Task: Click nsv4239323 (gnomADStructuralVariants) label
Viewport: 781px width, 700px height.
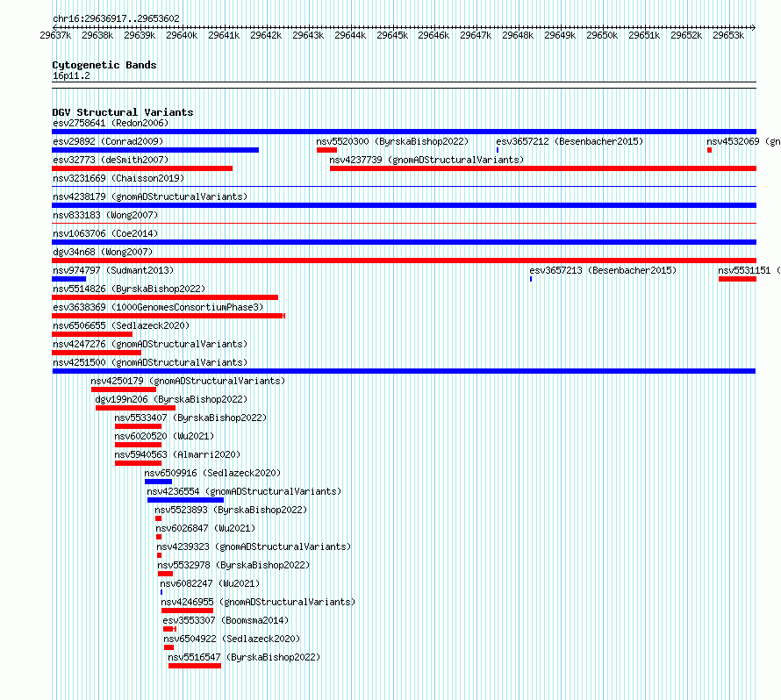Action: (254, 546)
